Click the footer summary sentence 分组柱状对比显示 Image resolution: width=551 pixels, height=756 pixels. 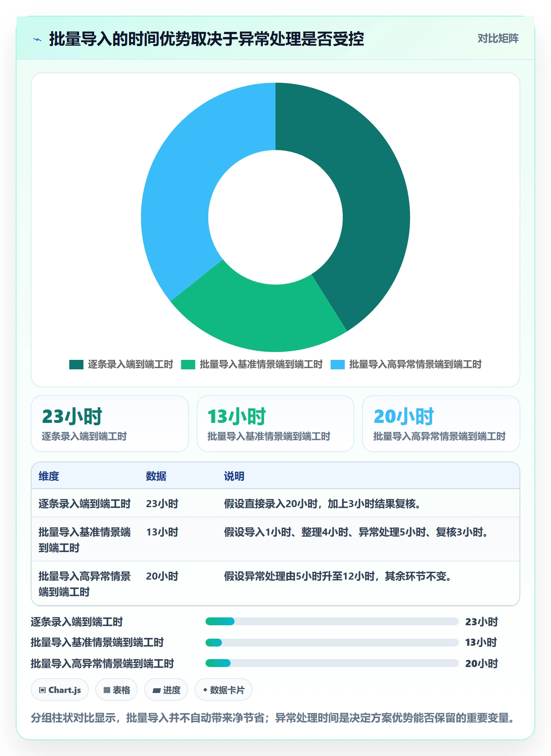(272, 718)
